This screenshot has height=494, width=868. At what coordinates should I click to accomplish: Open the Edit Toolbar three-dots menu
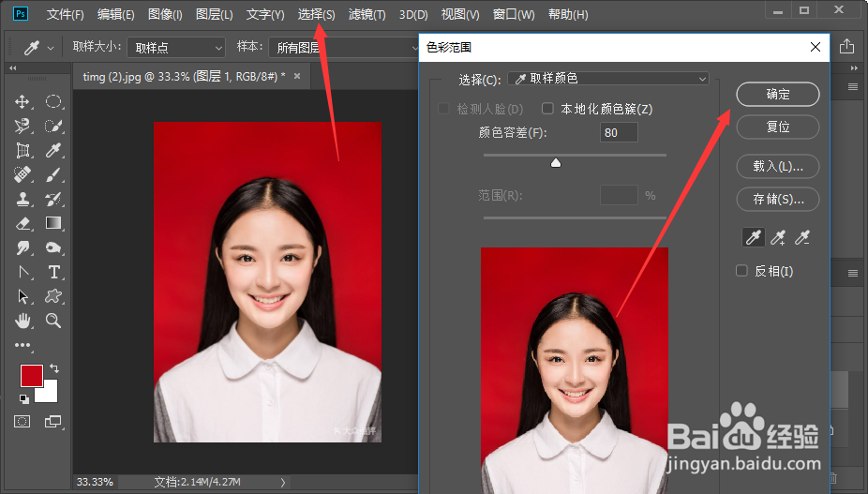point(22,345)
